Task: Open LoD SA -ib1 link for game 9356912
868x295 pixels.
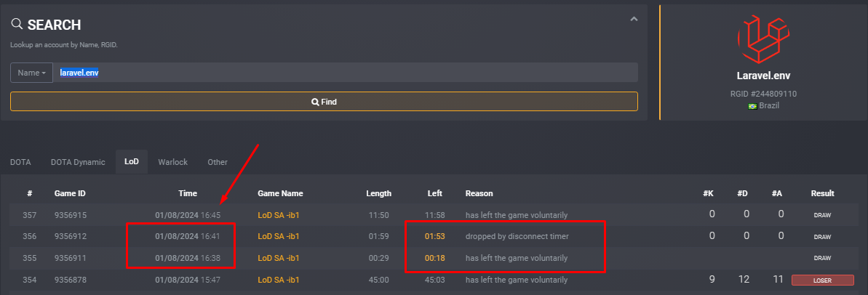Action: click(279, 236)
